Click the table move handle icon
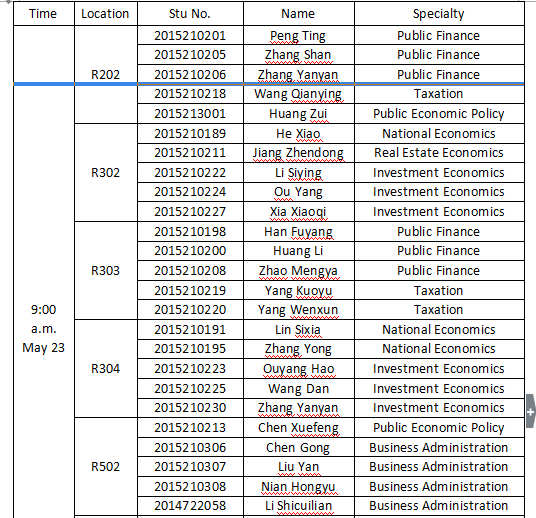The width and height of the screenshot is (536, 518). [8, 1]
